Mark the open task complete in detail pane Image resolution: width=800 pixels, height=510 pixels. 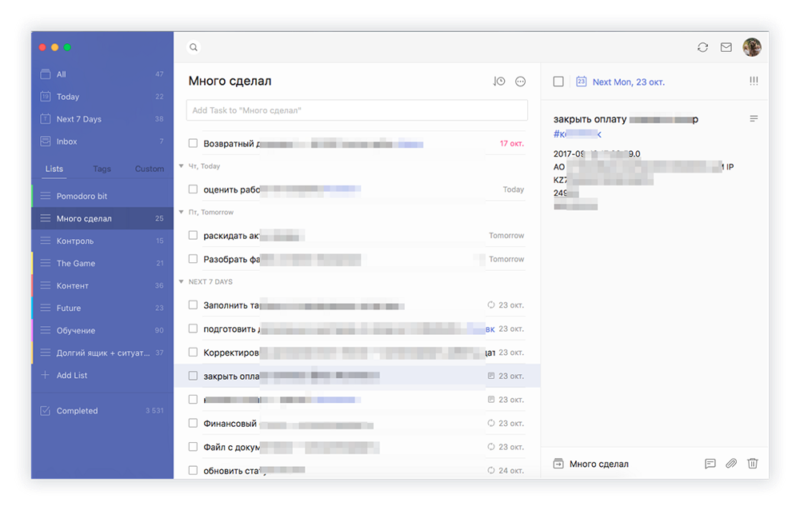559,82
